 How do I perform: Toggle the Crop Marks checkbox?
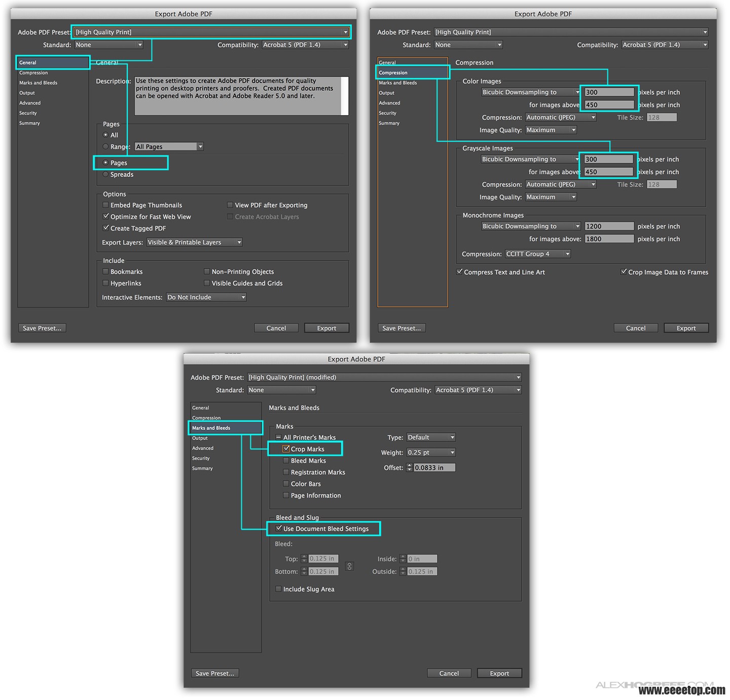(x=286, y=449)
